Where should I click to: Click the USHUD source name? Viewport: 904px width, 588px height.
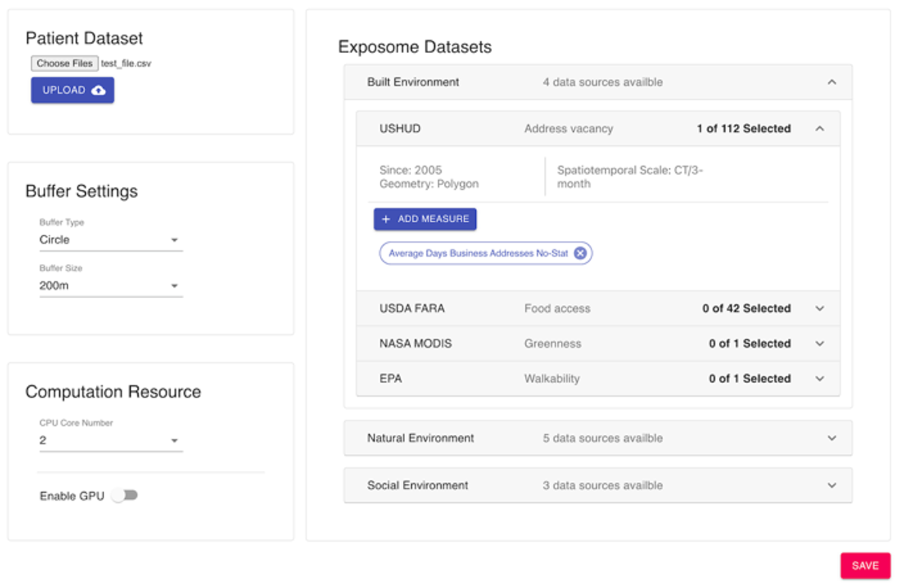(x=400, y=129)
